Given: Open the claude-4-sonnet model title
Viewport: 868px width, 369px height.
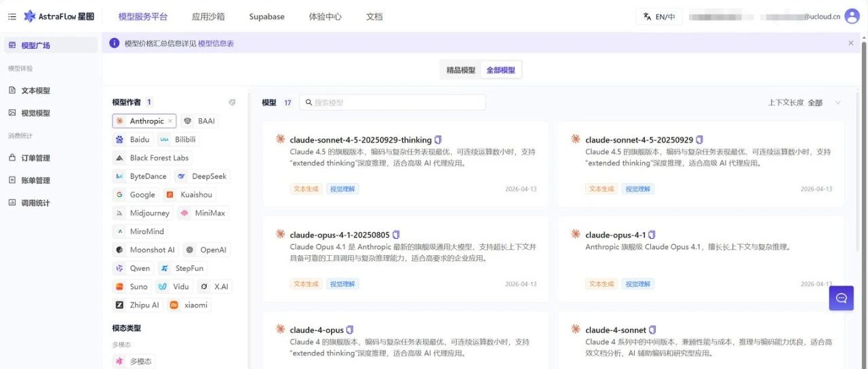Looking at the screenshot, I should 616,330.
